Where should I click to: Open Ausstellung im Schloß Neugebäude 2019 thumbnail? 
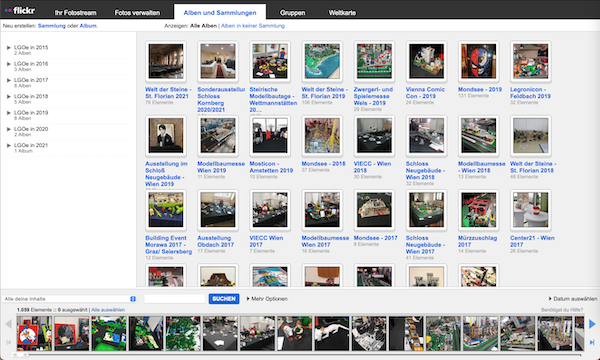pyautogui.click(x=166, y=135)
